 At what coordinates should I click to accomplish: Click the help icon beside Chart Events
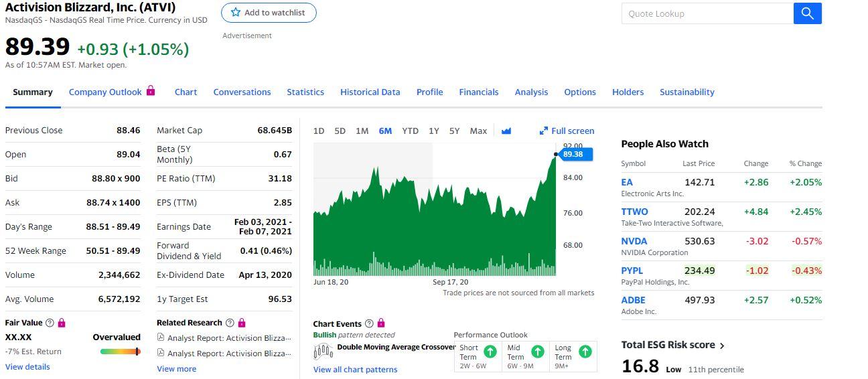pyautogui.click(x=370, y=324)
